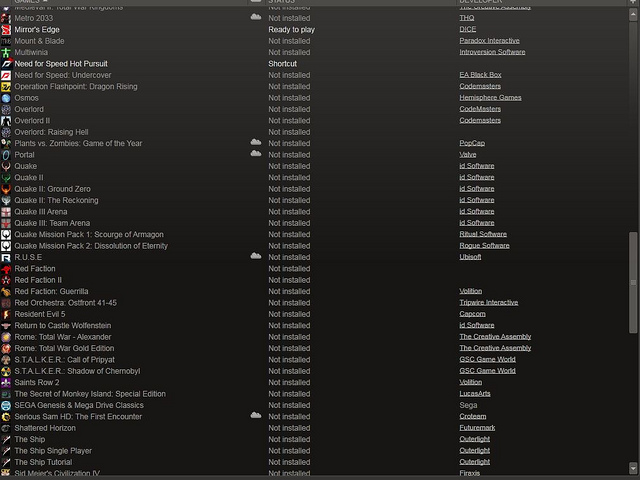Click the Mount & Blade game icon
Image resolution: width=640 pixels, height=480 pixels.
point(6,41)
